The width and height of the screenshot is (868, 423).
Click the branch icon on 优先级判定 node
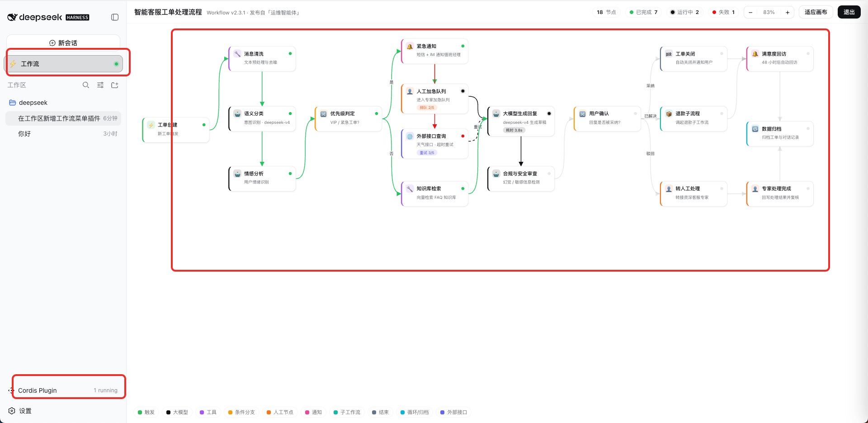pyautogui.click(x=324, y=114)
